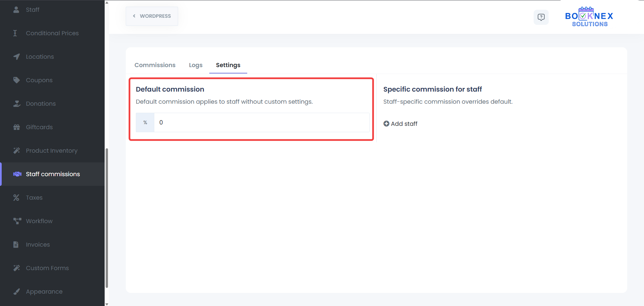Click the Locations arrow icon
This screenshot has width=644, height=306.
16,57
